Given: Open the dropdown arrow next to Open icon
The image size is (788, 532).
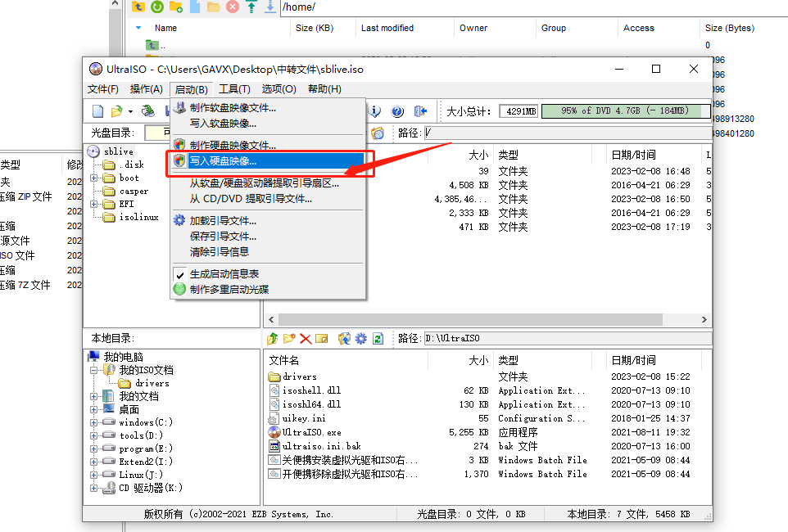Looking at the screenshot, I should click(x=130, y=111).
